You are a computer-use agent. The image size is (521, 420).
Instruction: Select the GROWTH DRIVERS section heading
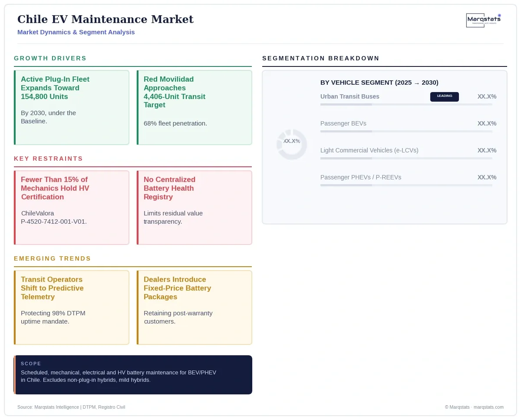50,58
